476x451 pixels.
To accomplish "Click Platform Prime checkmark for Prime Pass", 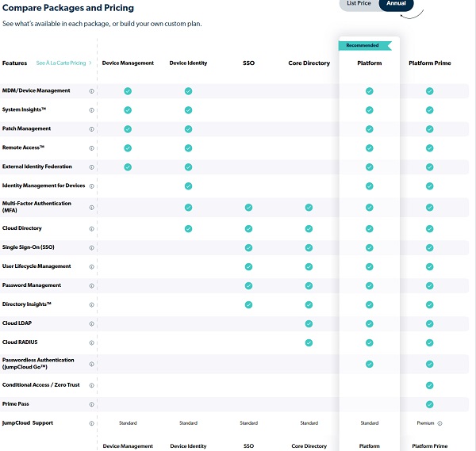I will (x=429, y=404).
